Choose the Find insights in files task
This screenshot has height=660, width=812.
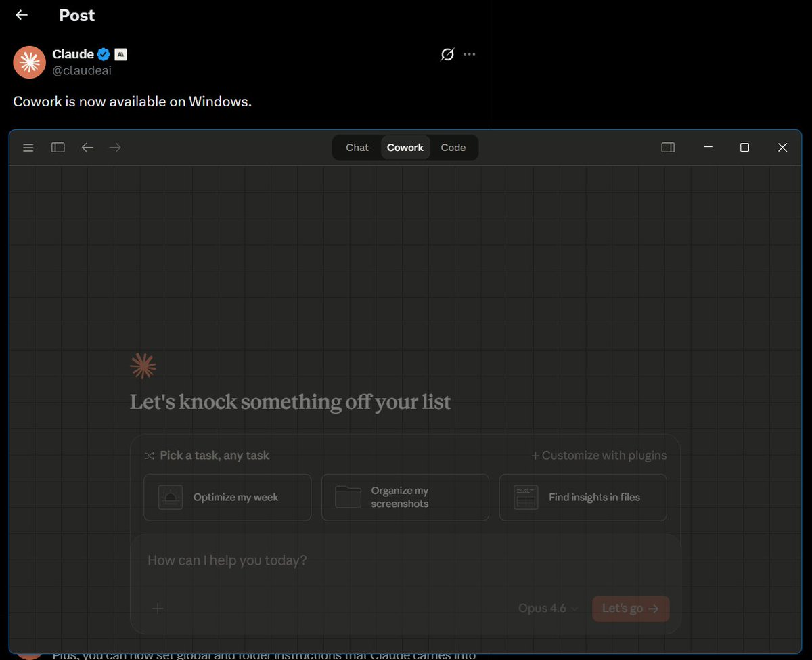coord(583,498)
